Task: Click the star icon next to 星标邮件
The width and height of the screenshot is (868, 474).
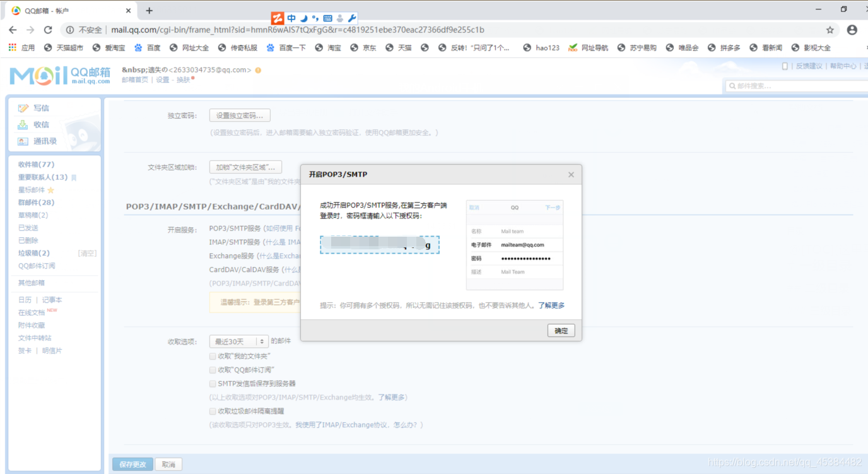Action: point(50,190)
